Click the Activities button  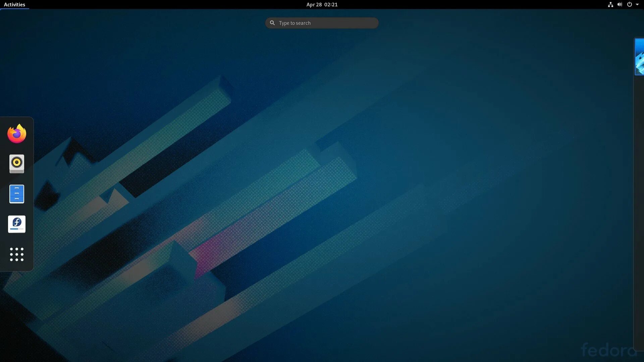point(14,4)
